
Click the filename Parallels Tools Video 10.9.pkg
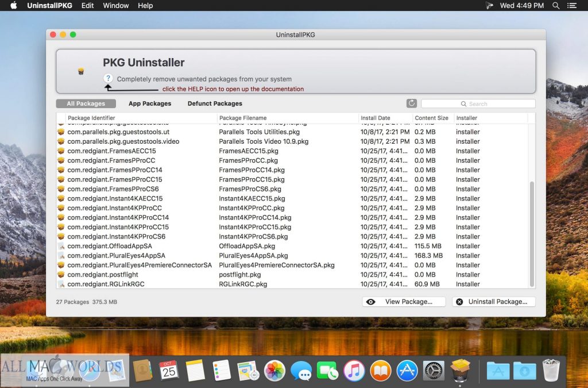point(264,141)
